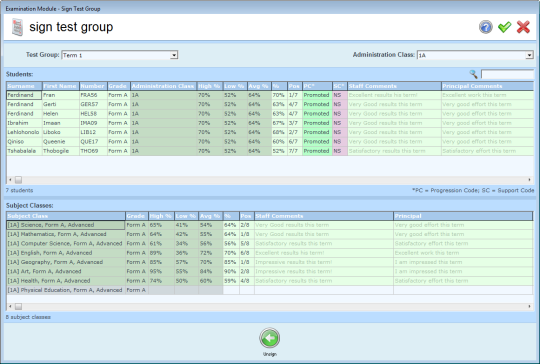Click the Subject Class column header
The width and height of the screenshot is (540, 364).
[66, 216]
